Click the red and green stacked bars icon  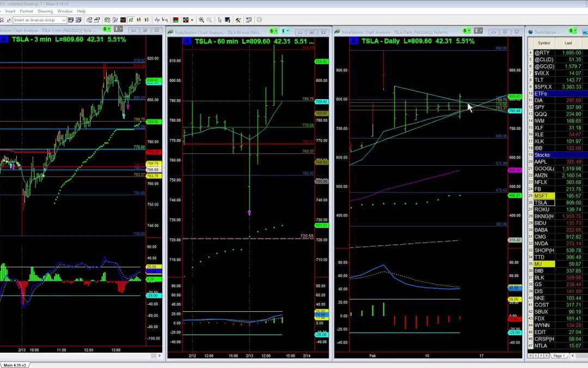click(175, 20)
